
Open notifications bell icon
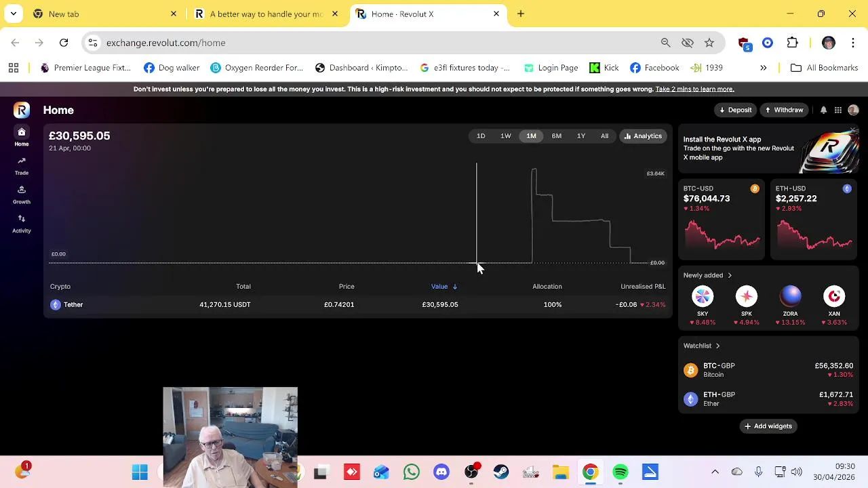coord(823,110)
